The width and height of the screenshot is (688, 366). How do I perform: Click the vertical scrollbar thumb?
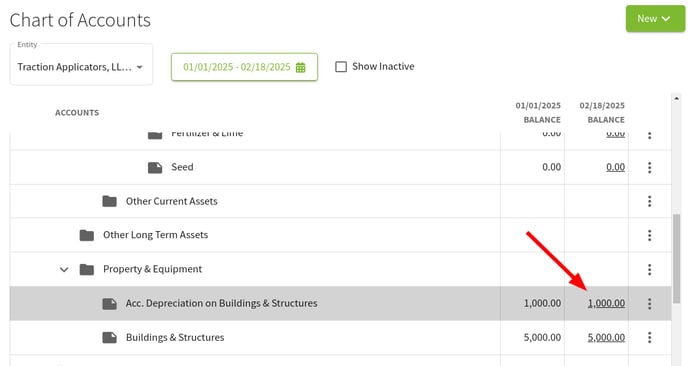click(677, 259)
